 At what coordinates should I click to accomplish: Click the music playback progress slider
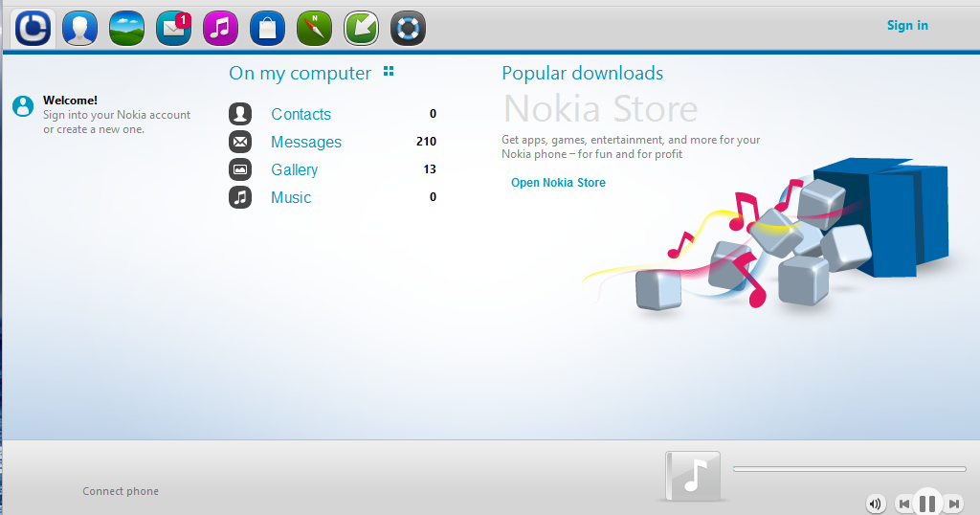click(850, 469)
